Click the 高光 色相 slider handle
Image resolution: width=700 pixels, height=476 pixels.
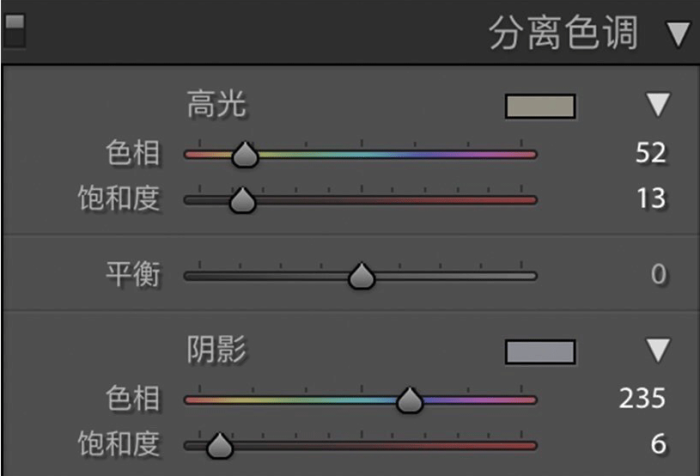click(245, 155)
